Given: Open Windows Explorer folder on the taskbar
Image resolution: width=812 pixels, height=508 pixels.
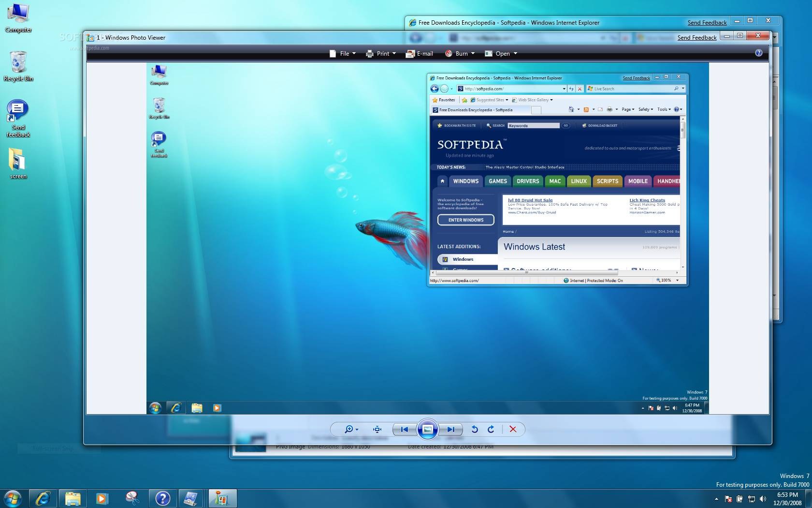Looking at the screenshot, I should (x=73, y=498).
